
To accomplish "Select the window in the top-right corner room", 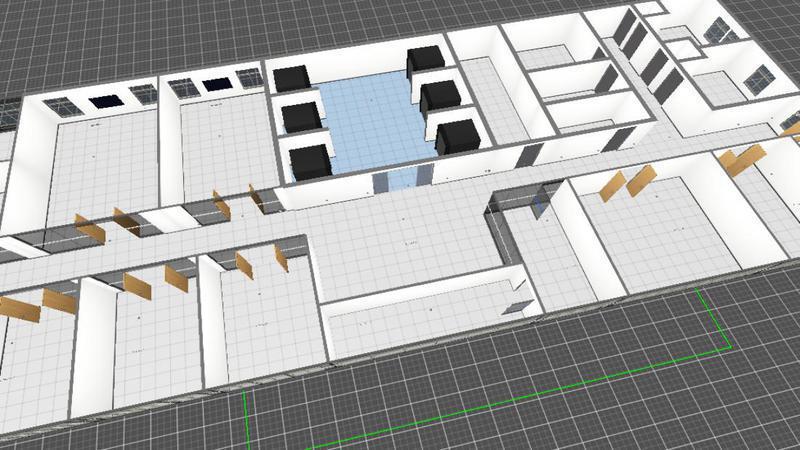I will click(760, 76).
